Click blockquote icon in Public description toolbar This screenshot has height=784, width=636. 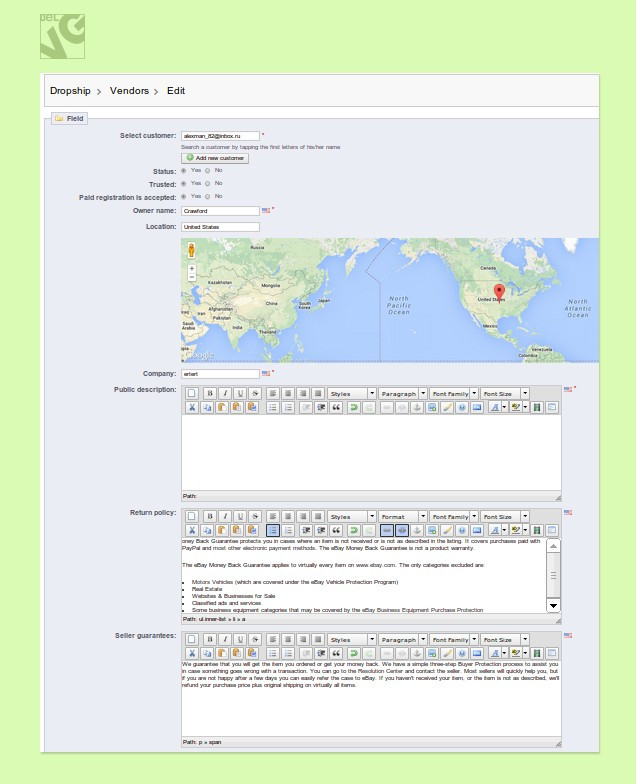337,407
